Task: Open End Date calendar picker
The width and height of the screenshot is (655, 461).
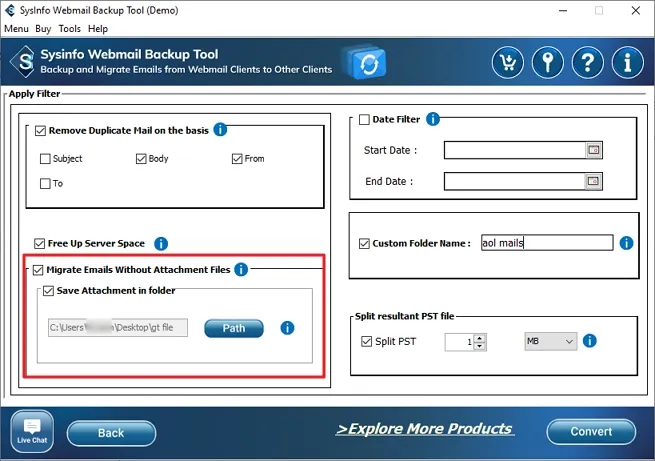Action: [594, 181]
